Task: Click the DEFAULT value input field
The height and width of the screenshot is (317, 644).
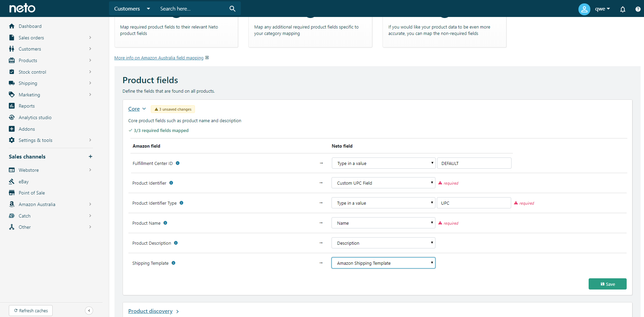Action: (474, 163)
